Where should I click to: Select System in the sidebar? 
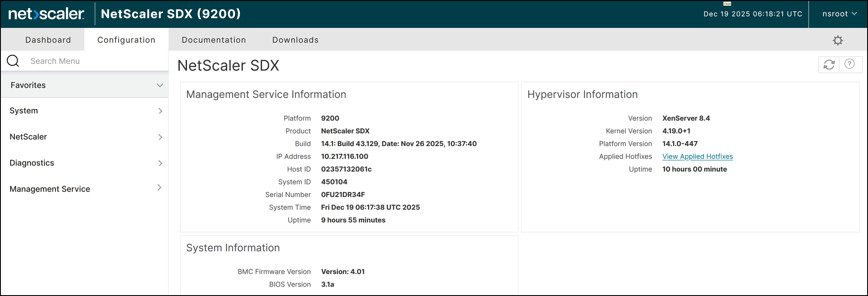click(24, 111)
